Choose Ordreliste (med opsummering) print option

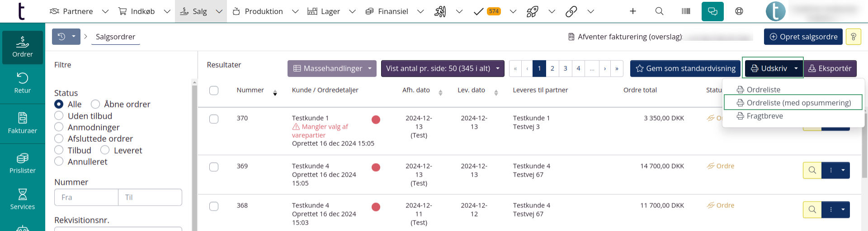793,103
